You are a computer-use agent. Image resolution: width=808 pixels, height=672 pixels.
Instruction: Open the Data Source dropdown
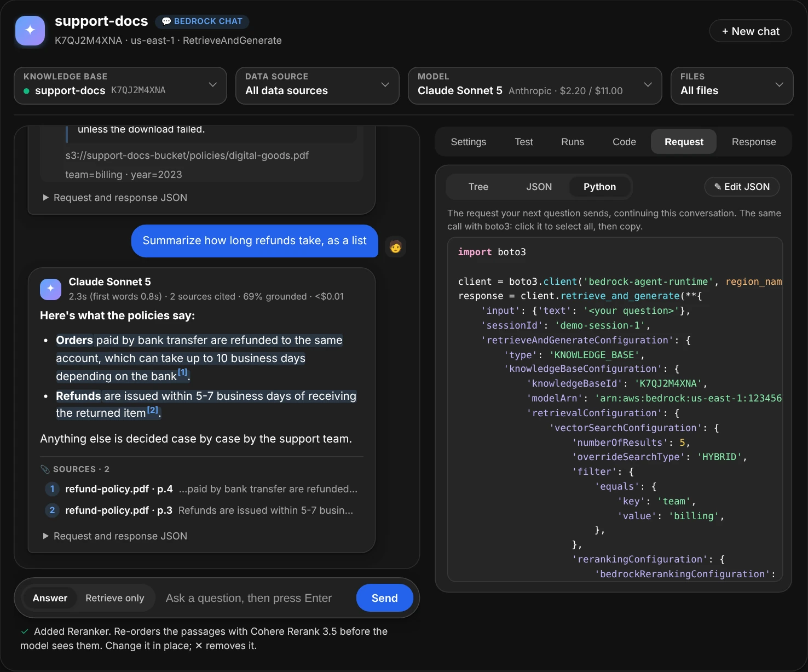click(318, 85)
